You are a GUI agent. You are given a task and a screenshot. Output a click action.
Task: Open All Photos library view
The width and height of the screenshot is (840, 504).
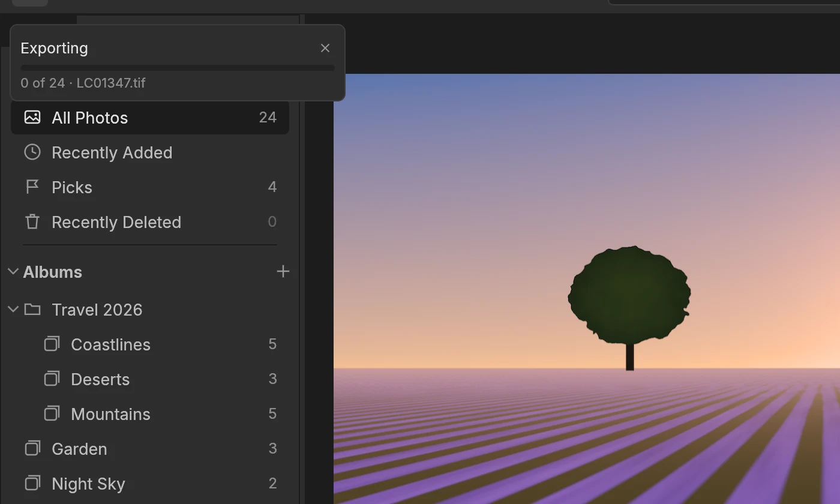point(150,118)
